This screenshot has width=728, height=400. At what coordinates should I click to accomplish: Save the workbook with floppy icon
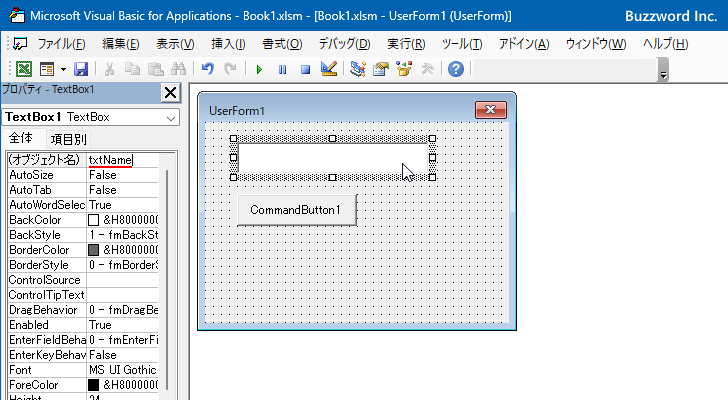pos(81,69)
